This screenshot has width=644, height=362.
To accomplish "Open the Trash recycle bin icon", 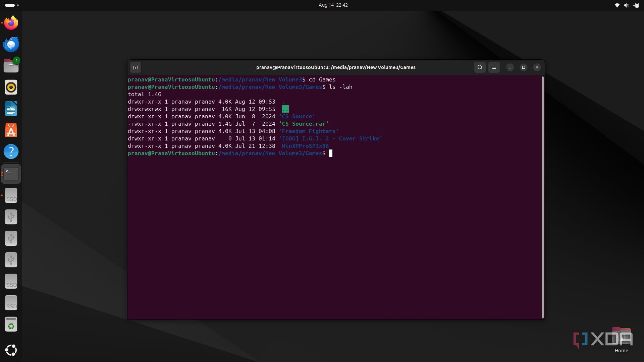I will point(11,324).
